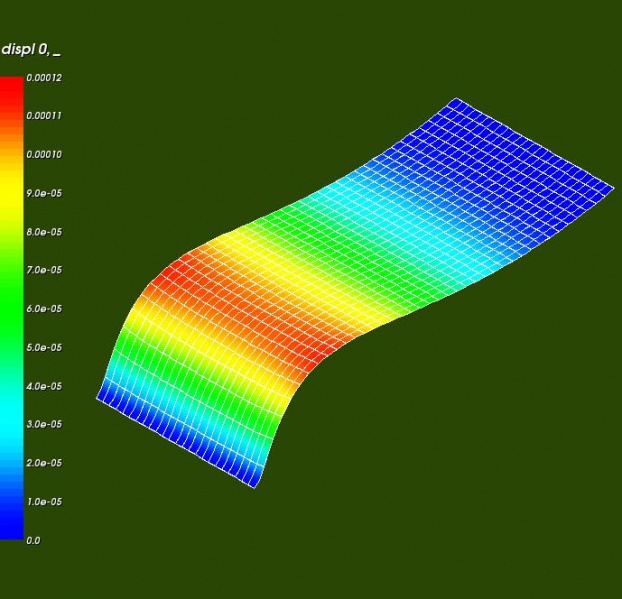Click the 9.0e-05 color bar label
Screen dimensions: 622x599
tap(44, 193)
